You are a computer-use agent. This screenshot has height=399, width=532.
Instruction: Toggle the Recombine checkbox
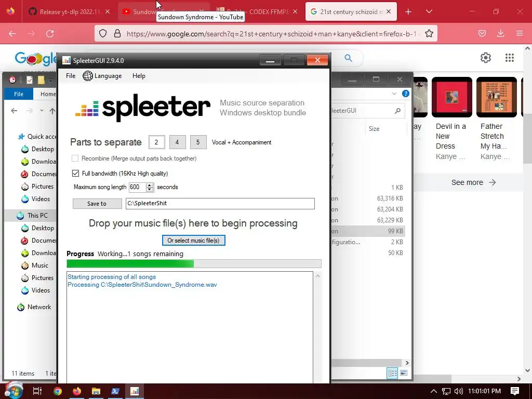75,158
